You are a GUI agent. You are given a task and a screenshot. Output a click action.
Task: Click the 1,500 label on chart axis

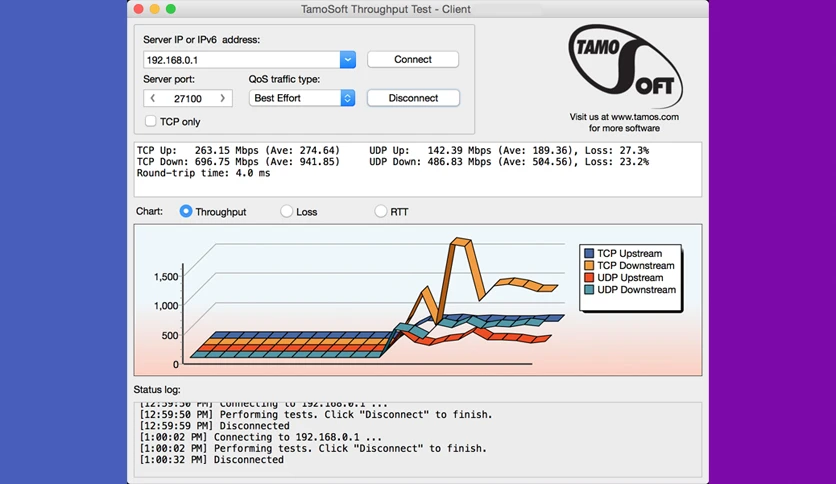[166, 277]
